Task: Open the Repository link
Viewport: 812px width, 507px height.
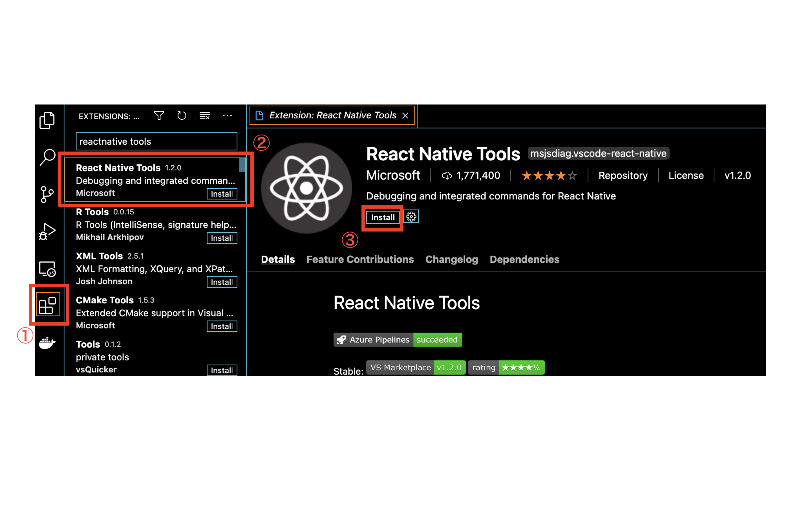Action: coord(623,175)
